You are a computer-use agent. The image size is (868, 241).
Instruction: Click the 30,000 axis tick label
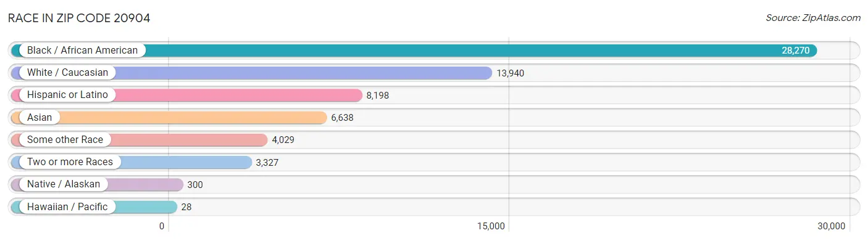[x=830, y=226]
